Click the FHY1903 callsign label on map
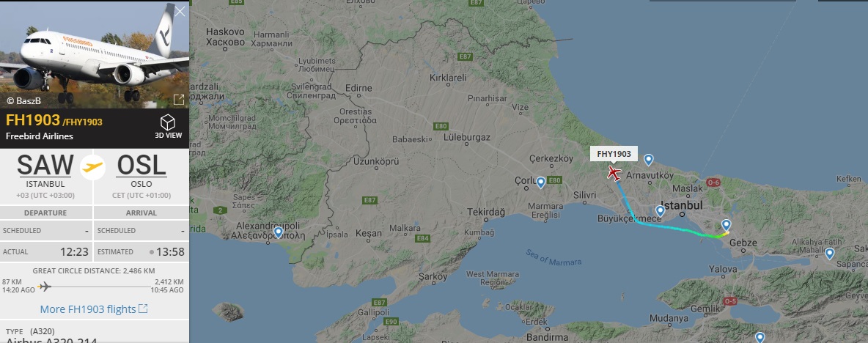The width and height of the screenshot is (868, 343). point(614,155)
